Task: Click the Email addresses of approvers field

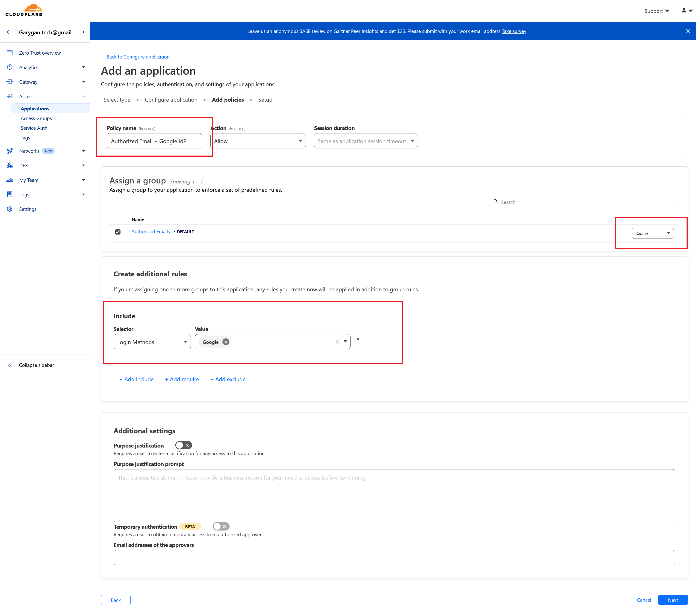Action: point(394,557)
